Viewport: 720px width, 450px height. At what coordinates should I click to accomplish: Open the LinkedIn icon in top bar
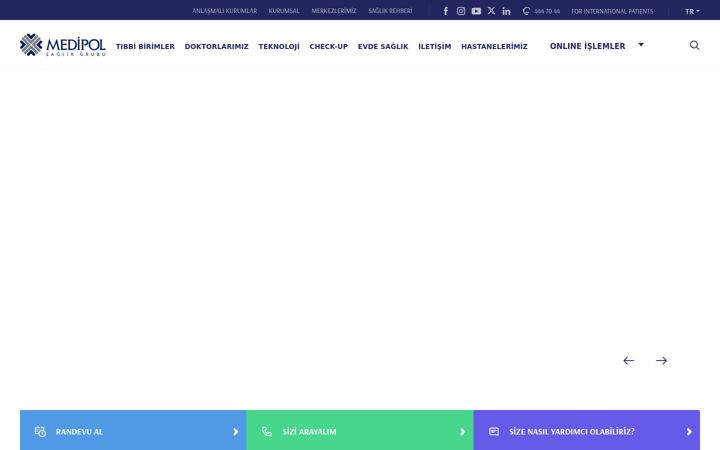pos(506,11)
